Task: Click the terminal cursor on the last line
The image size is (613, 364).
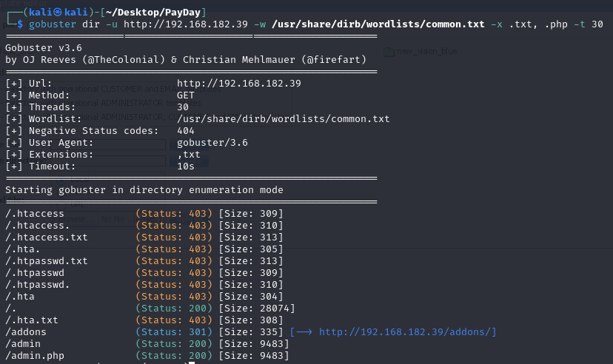Action: pos(192,363)
